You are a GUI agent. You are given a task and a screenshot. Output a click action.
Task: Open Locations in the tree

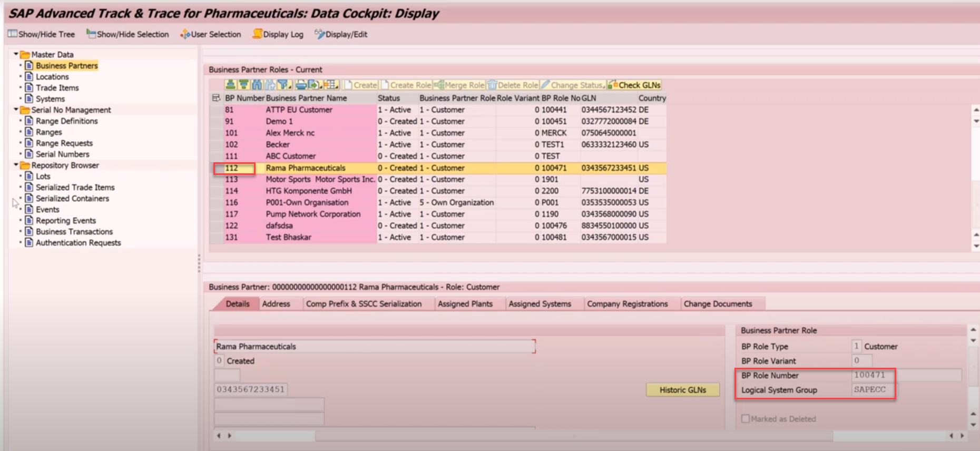(x=52, y=77)
